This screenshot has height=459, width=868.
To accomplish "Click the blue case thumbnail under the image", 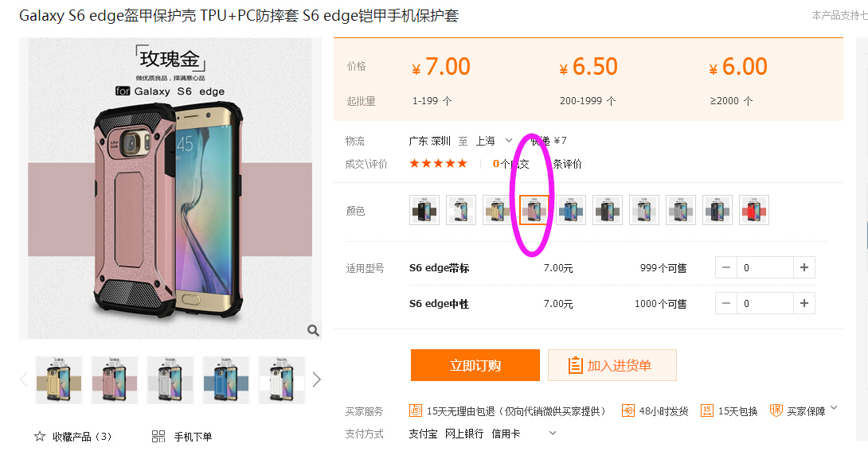I will [x=226, y=380].
